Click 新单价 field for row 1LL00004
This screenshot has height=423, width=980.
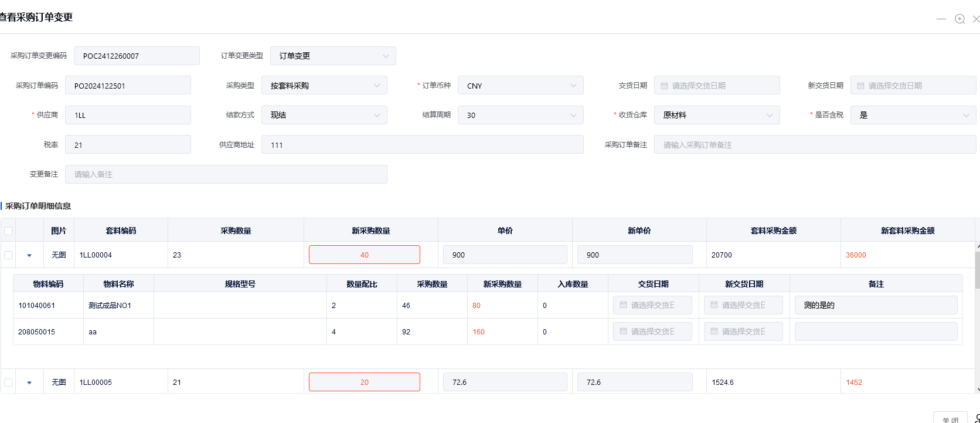tap(635, 255)
